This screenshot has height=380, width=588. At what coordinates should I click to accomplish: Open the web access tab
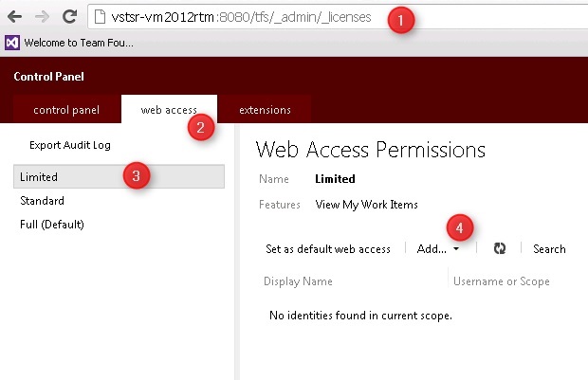click(x=169, y=110)
